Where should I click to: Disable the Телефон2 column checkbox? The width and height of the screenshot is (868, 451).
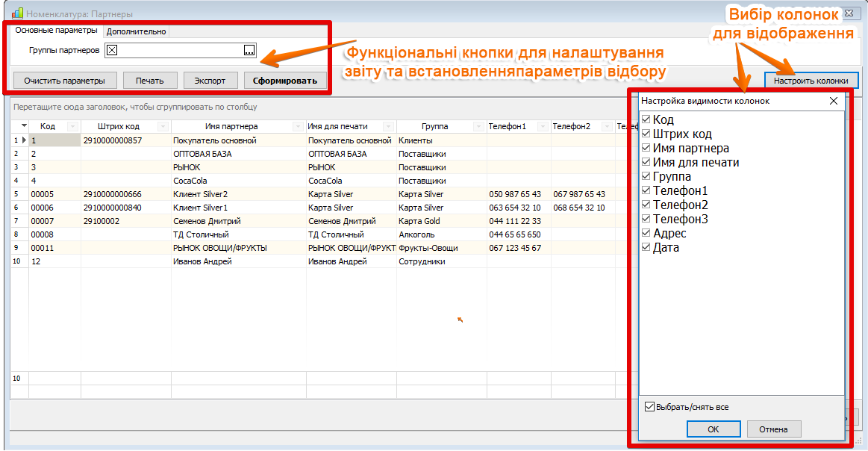[646, 205]
